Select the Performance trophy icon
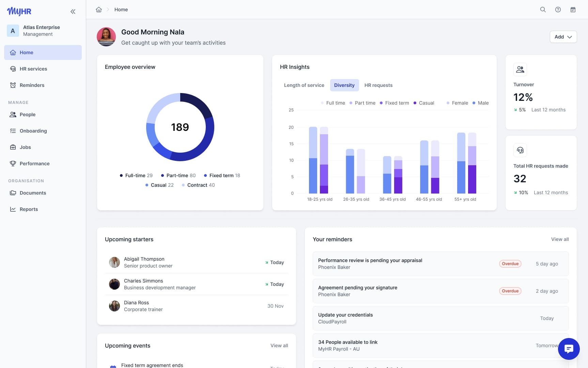 pos(13,164)
